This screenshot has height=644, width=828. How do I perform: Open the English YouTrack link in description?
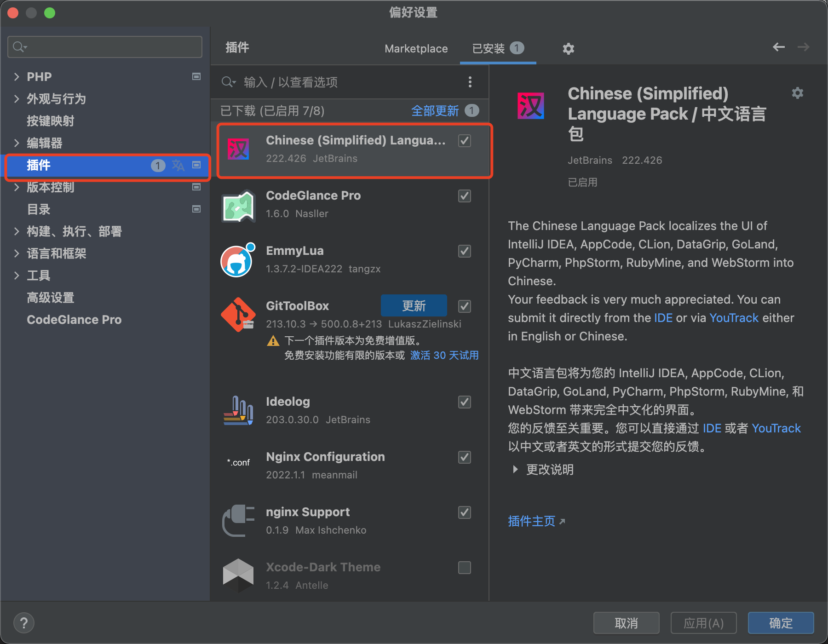coord(734,318)
